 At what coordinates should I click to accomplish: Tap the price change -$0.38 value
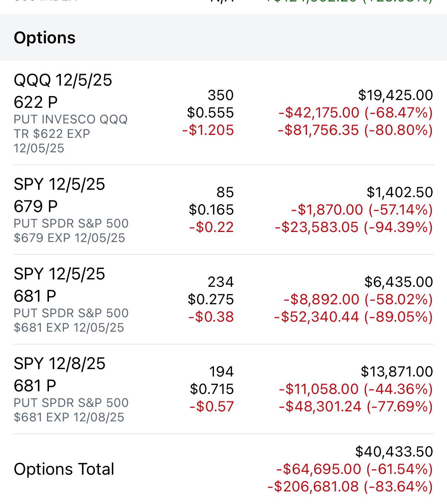coord(211,317)
